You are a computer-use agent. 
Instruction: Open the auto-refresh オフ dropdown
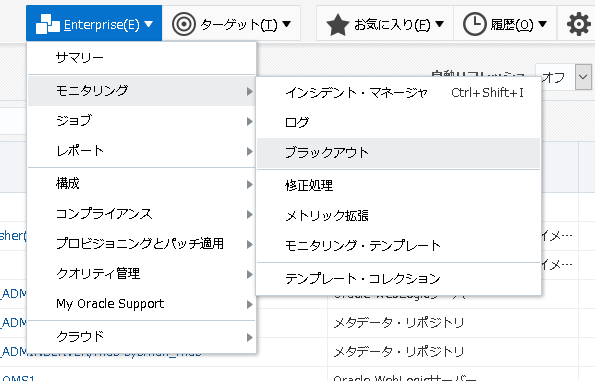point(583,77)
